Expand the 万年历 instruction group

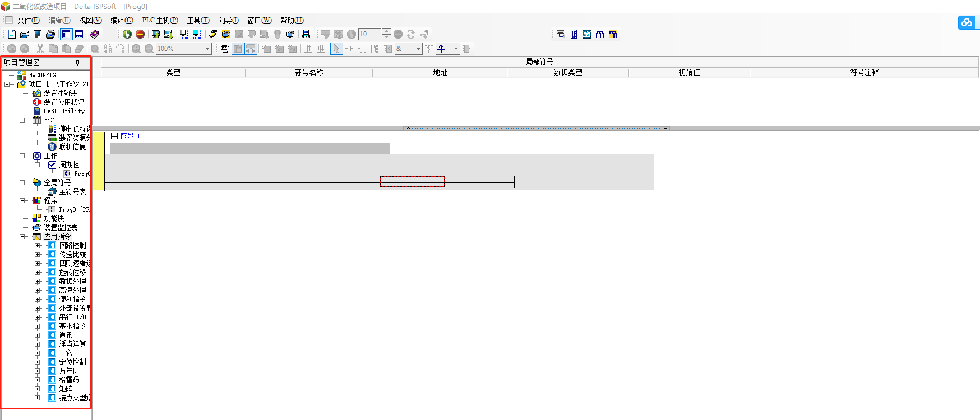click(38, 371)
